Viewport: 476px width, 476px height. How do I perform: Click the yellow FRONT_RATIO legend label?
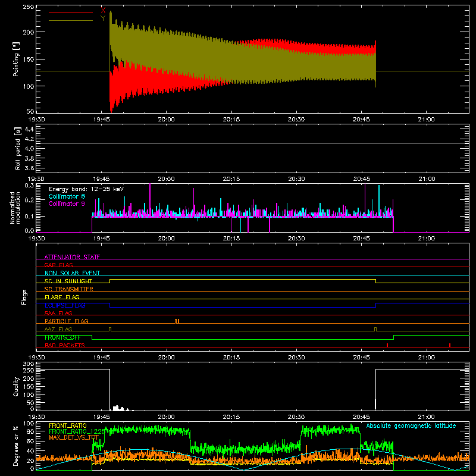tap(68, 425)
